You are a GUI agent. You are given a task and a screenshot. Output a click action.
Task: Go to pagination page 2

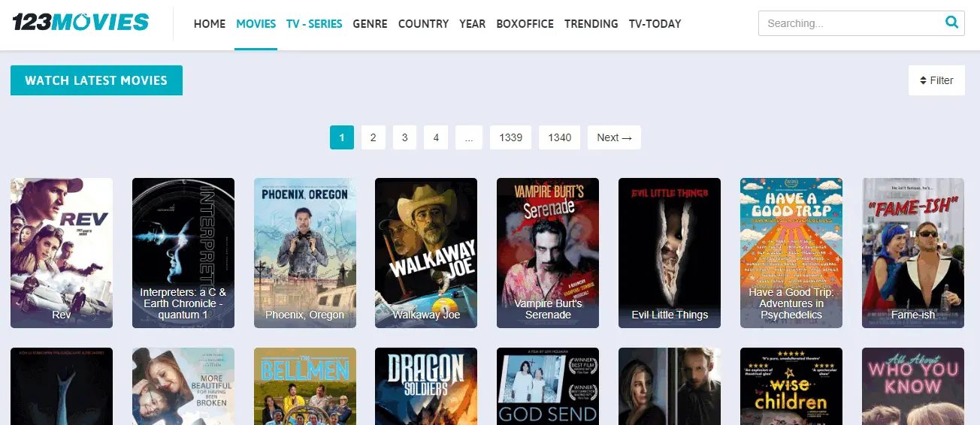(x=373, y=137)
